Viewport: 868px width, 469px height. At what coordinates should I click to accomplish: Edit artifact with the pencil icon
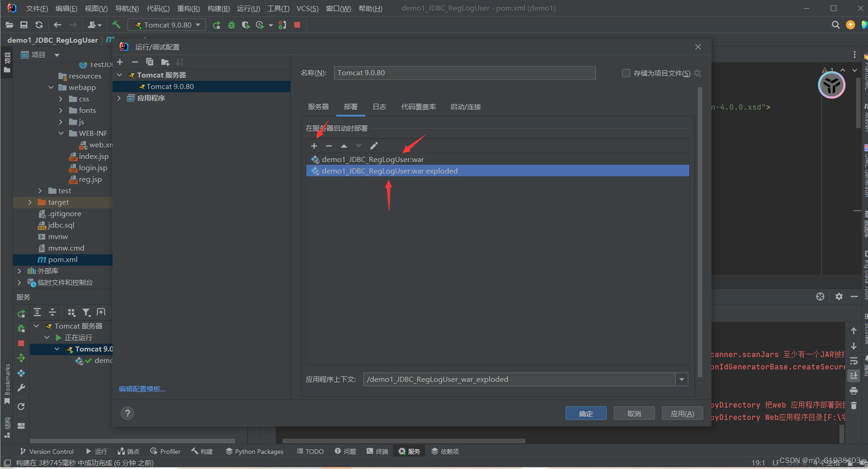pos(374,146)
